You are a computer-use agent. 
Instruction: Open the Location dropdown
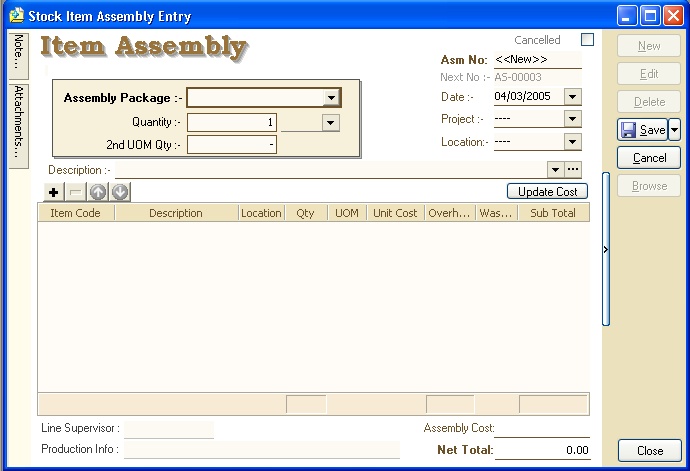point(572,142)
